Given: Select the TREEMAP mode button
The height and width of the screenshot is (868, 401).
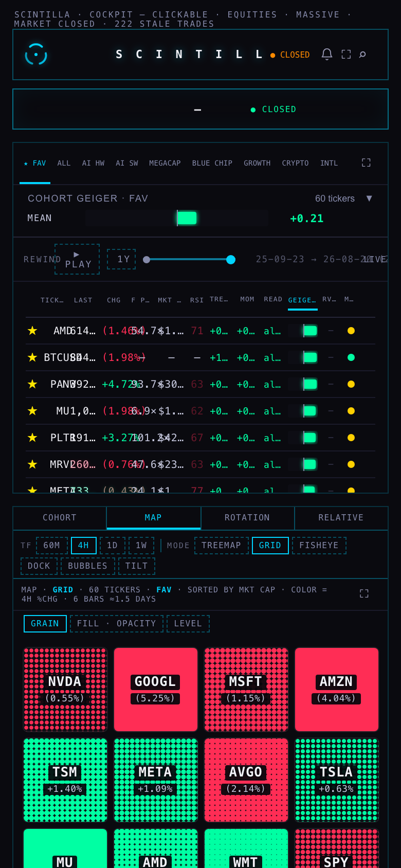Looking at the screenshot, I should (222, 546).
